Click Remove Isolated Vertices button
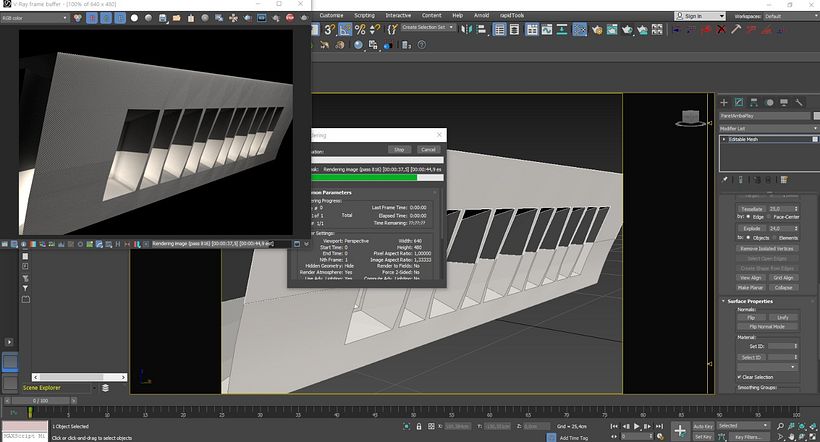Viewport: 820px width, 442px height. coord(767,249)
